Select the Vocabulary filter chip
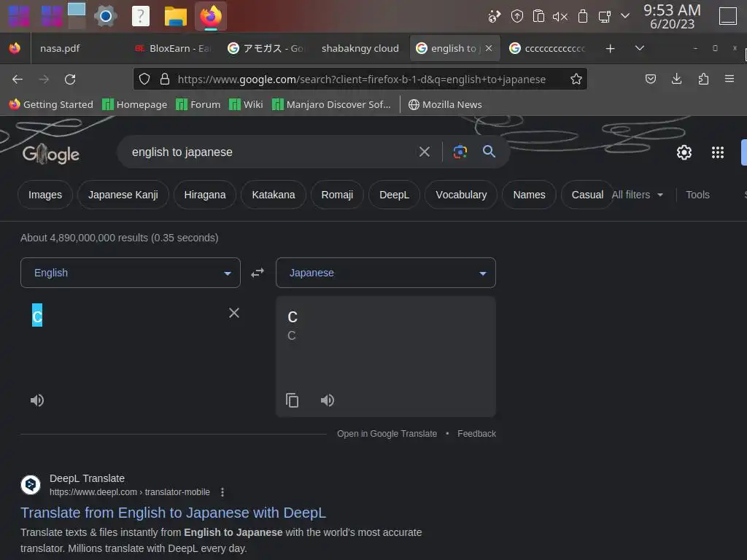The width and height of the screenshot is (747, 560). (x=461, y=195)
